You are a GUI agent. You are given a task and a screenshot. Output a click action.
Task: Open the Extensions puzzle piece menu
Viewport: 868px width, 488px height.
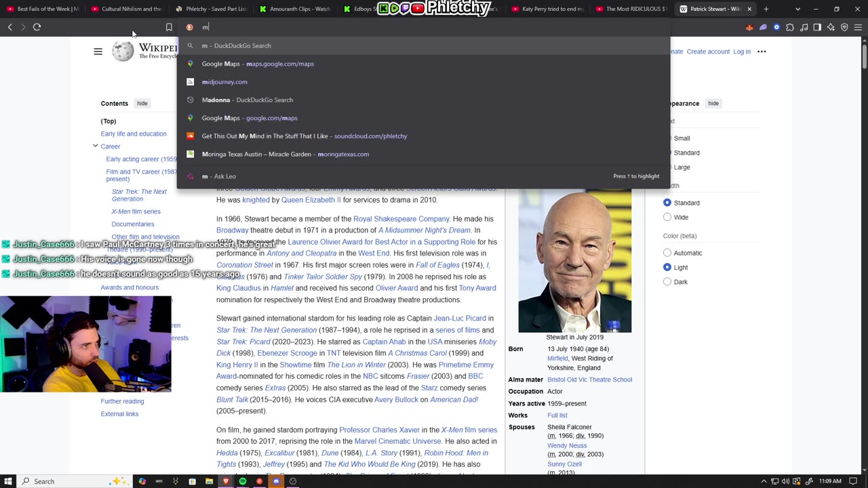click(x=790, y=27)
